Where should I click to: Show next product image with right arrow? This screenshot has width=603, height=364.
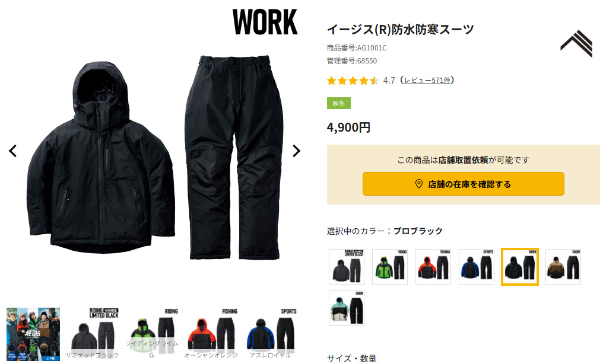(296, 151)
